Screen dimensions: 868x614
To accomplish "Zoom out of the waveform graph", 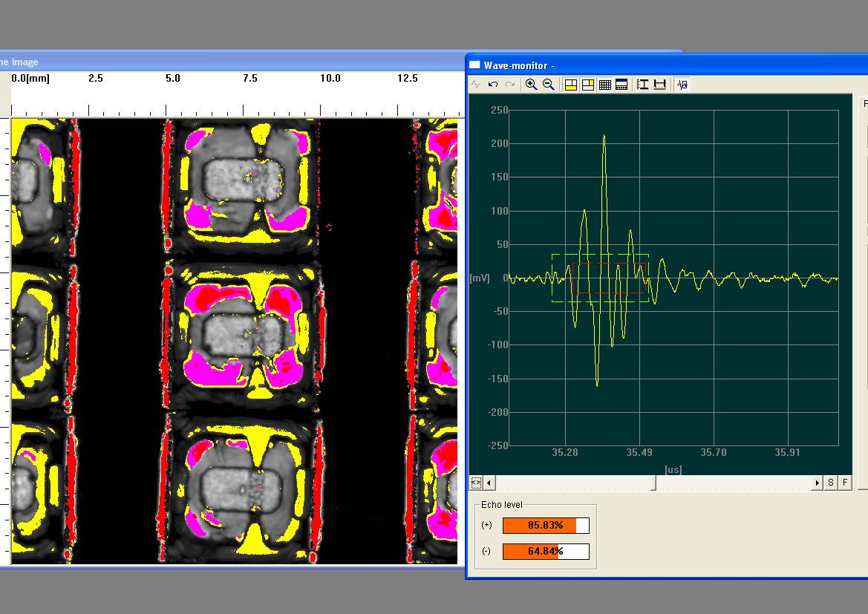I will (549, 85).
